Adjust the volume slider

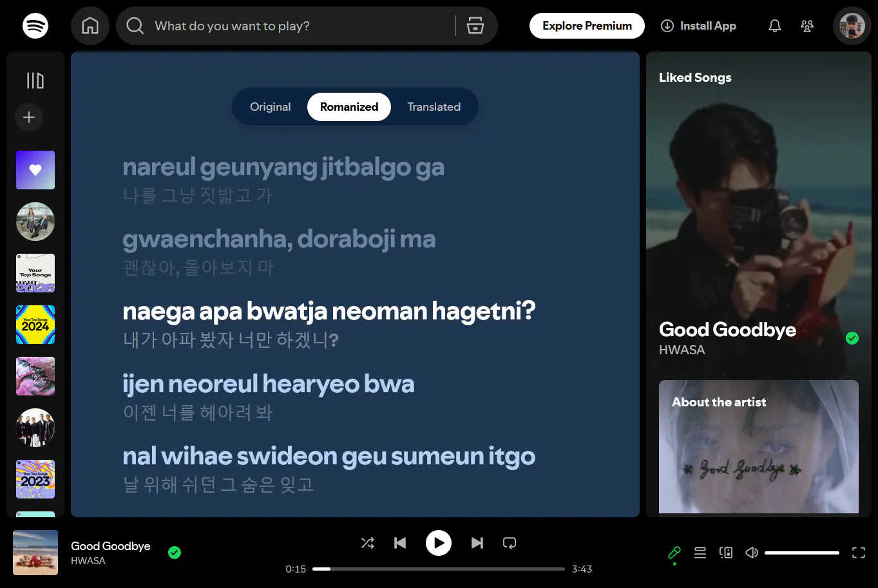pos(802,553)
